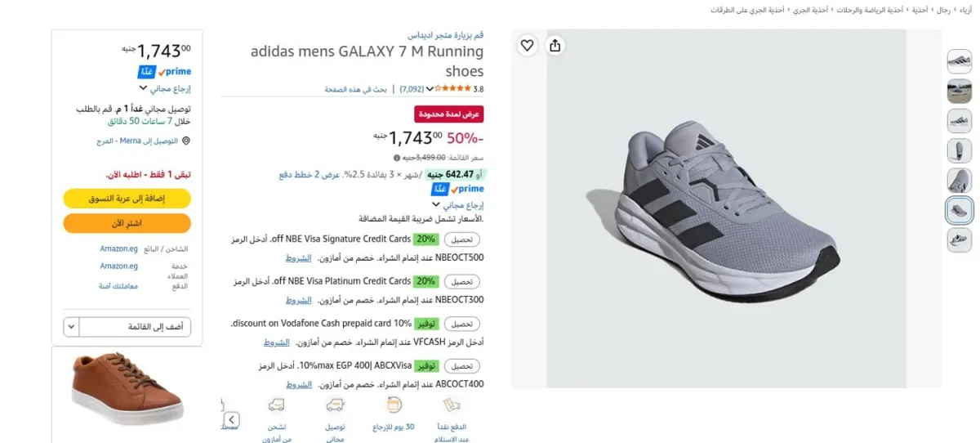Click the heart wishlist icon on product image
980x443 pixels.
[528, 46]
